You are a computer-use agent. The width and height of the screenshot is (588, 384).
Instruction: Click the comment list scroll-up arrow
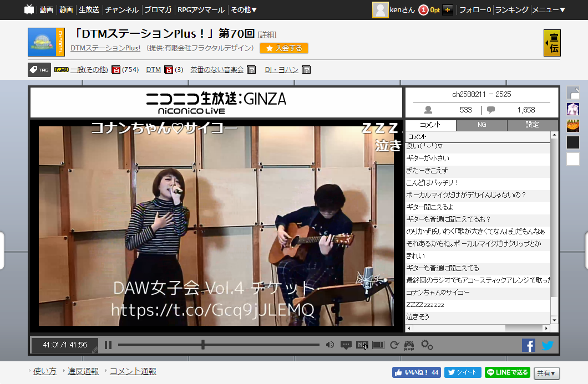(x=555, y=135)
